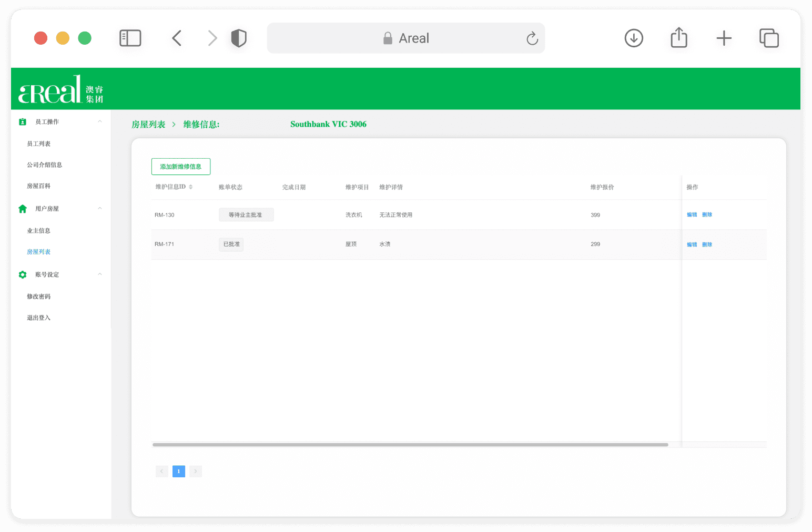Click the RM-130 cell
The image size is (812, 532).
coord(165,215)
